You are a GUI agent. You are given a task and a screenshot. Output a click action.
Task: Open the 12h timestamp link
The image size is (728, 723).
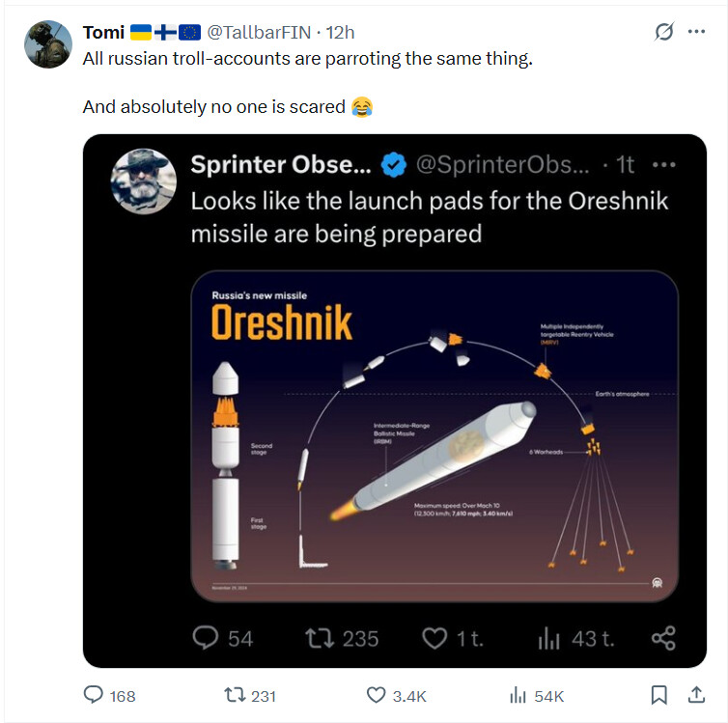[340, 33]
